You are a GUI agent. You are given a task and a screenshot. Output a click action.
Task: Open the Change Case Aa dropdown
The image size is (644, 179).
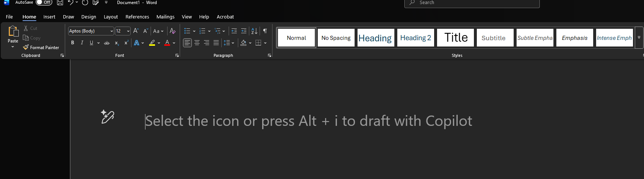[x=158, y=31]
